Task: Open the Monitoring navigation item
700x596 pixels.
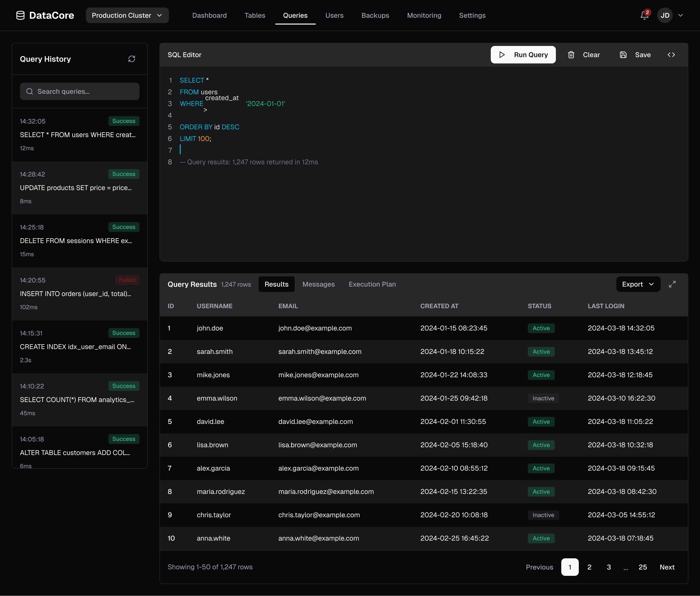Action: 424,16
